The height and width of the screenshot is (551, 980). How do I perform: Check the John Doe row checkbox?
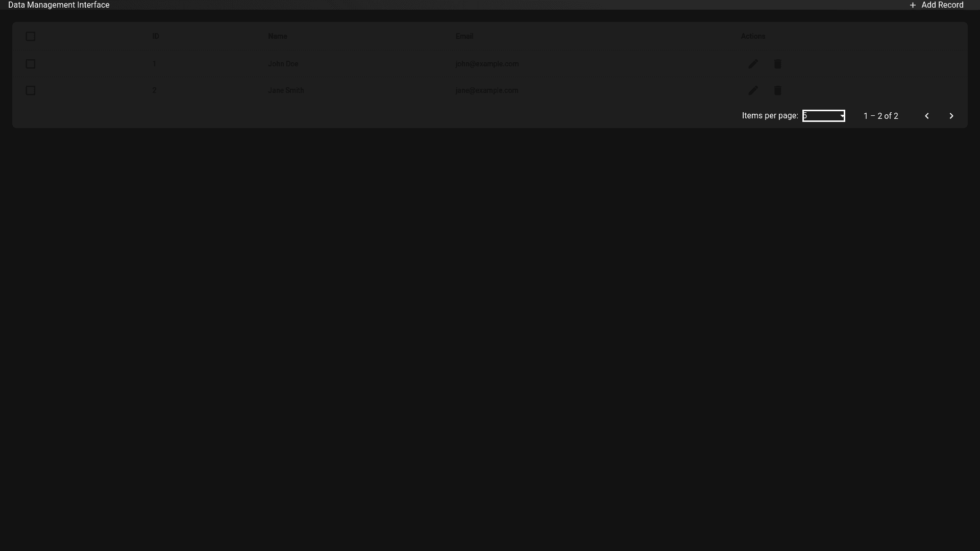[x=31, y=64]
